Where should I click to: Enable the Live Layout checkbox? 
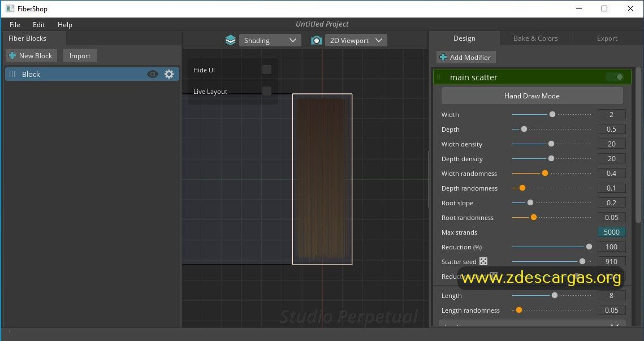click(267, 91)
